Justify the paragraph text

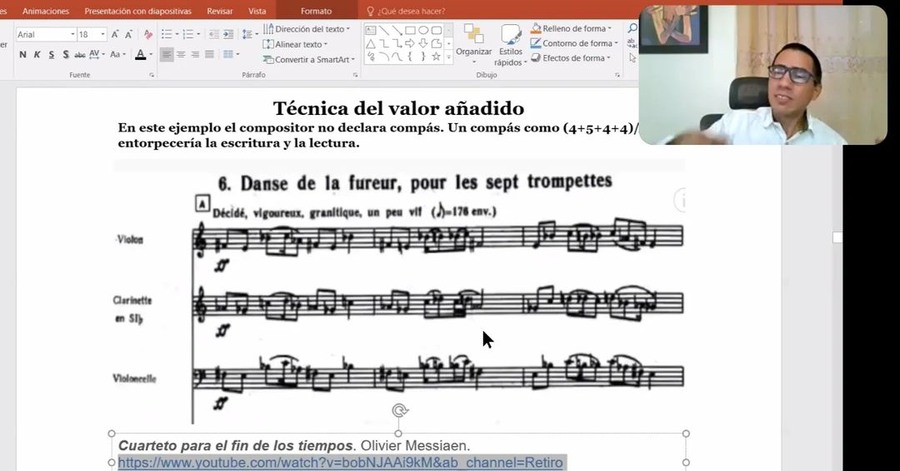pyautogui.click(x=210, y=55)
